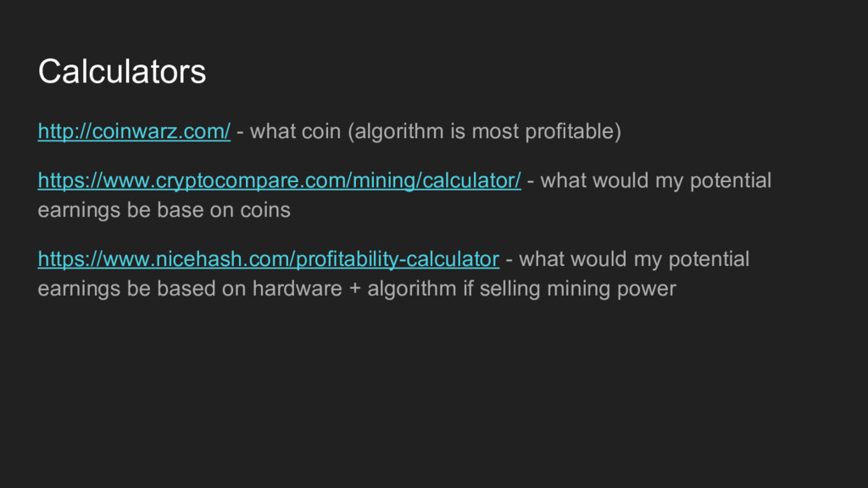Click the word "if" before selling
The image size is (868, 488).
(468, 289)
